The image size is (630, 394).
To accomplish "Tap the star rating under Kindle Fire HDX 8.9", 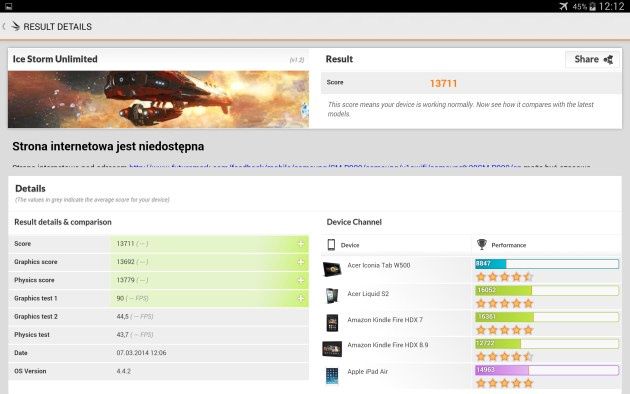I will point(505,357).
